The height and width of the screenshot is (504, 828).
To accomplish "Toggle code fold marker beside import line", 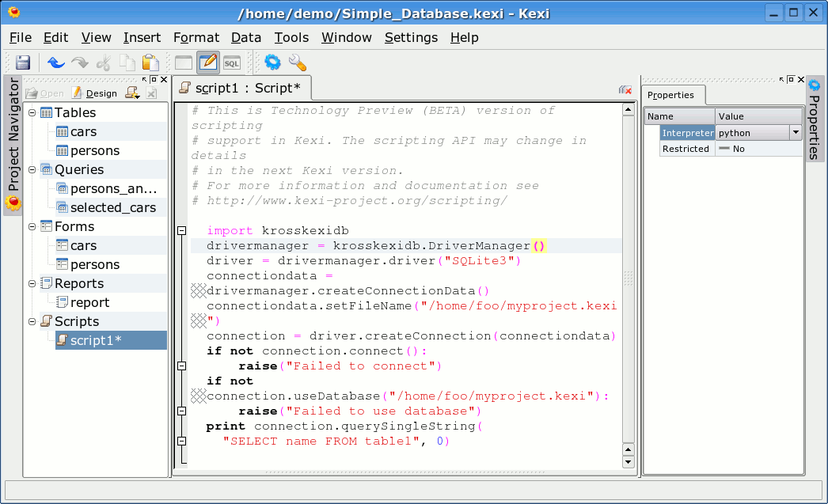I will point(181,231).
